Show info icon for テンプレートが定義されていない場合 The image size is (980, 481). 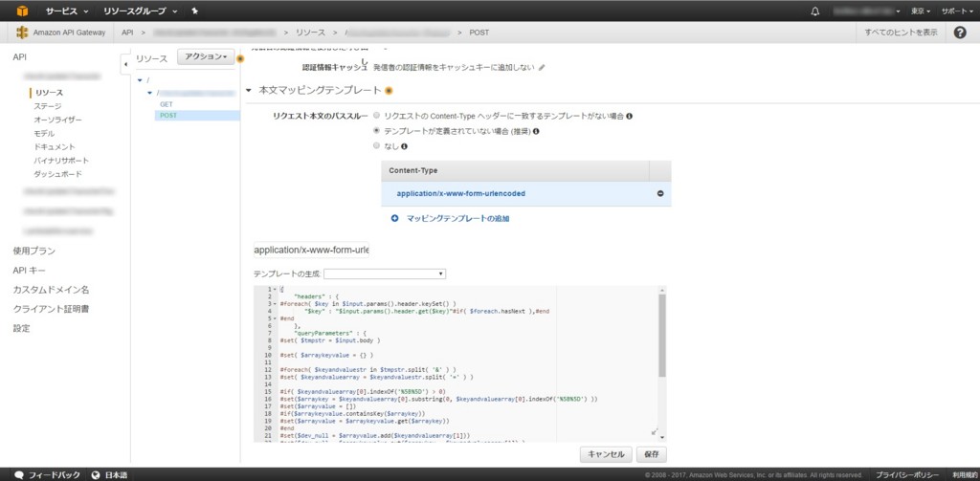tap(536, 131)
